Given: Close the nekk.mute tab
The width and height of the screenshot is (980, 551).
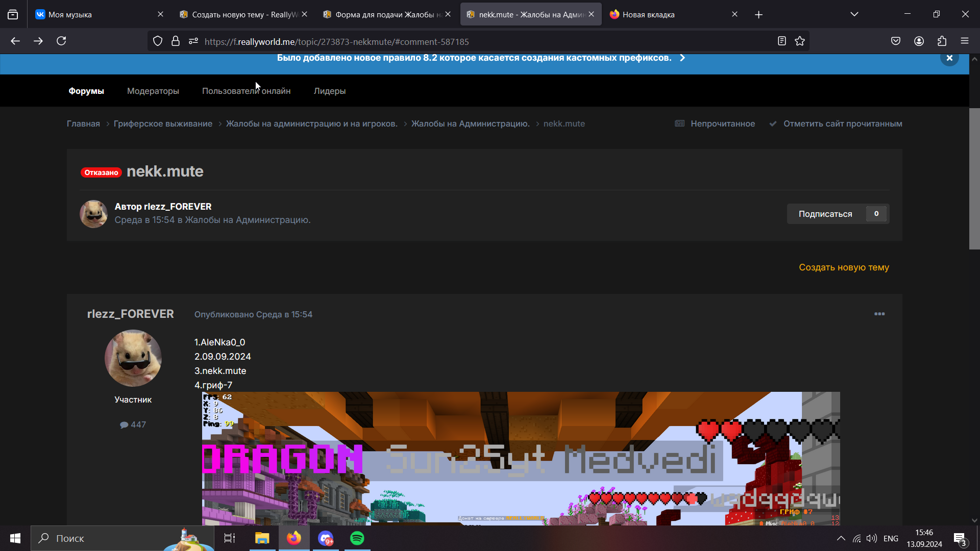Looking at the screenshot, I should 591,14.
